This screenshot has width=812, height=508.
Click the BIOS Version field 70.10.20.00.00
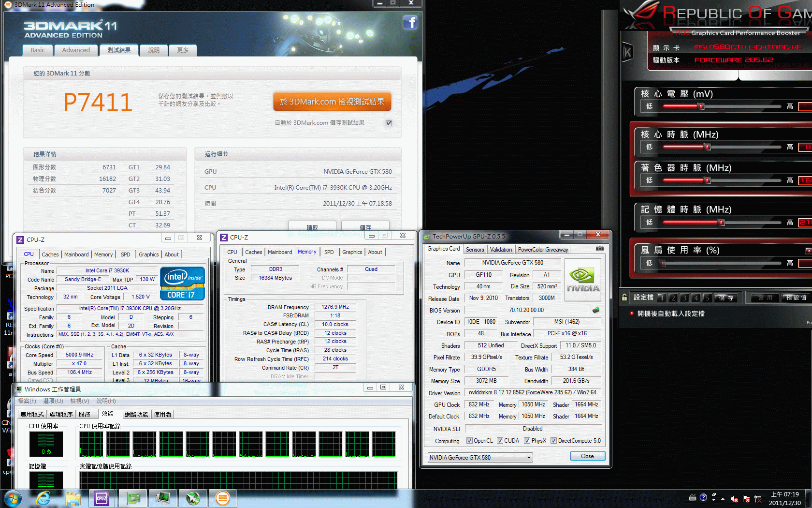pyautogui.click(x=526, y=310)
